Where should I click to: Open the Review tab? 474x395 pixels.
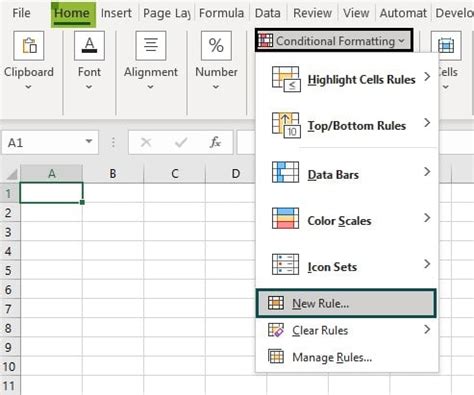pos(312,13)
